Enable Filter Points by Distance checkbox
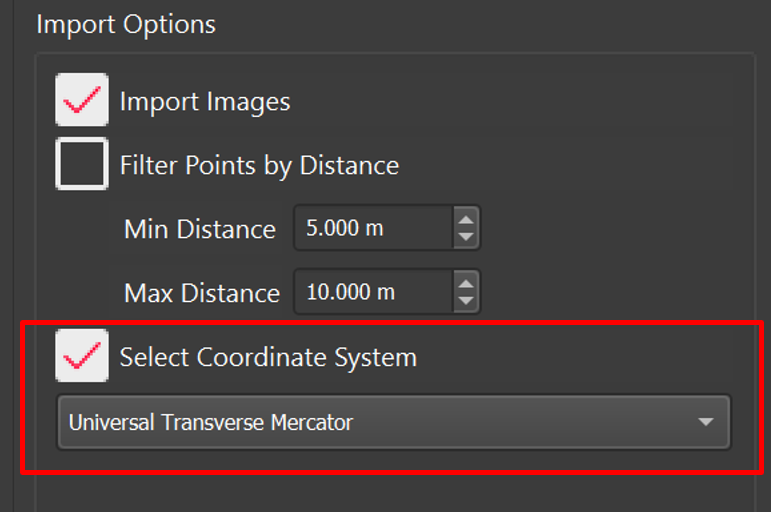This screenshot has height=512, width=771. click(x=82, y=164)
